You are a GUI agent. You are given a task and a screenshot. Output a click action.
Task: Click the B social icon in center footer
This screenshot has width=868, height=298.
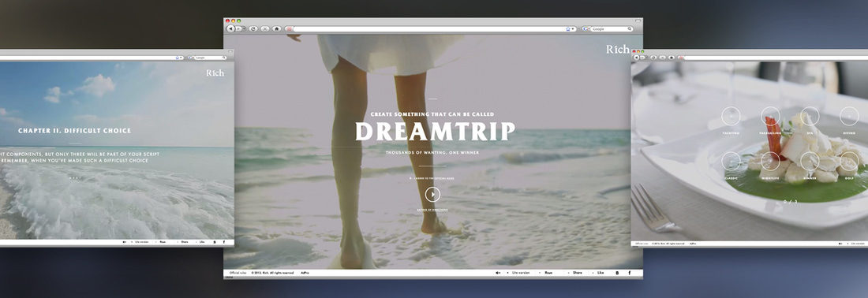pyautogui.click(x=617, y=273)
